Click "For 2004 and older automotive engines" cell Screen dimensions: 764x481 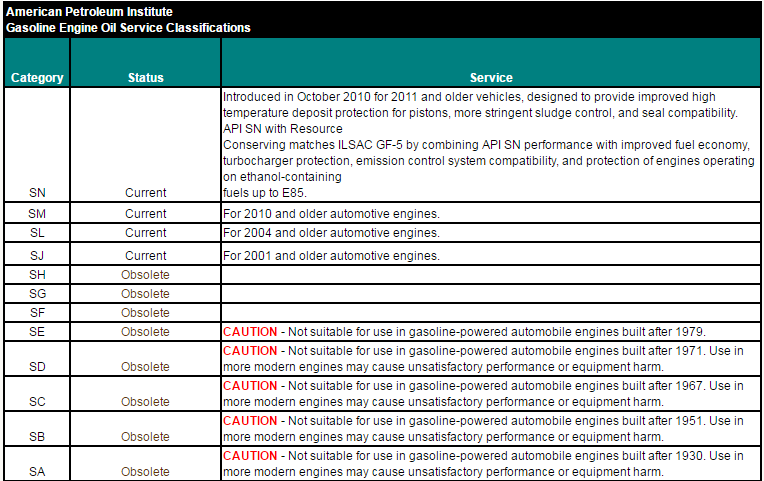[331, 233]
